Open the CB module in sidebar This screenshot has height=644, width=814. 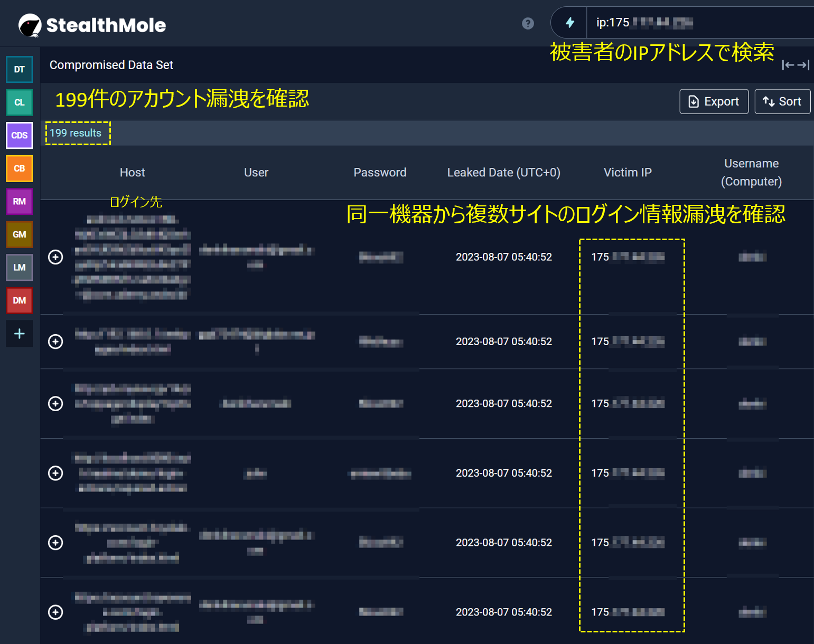coord(20,168)
